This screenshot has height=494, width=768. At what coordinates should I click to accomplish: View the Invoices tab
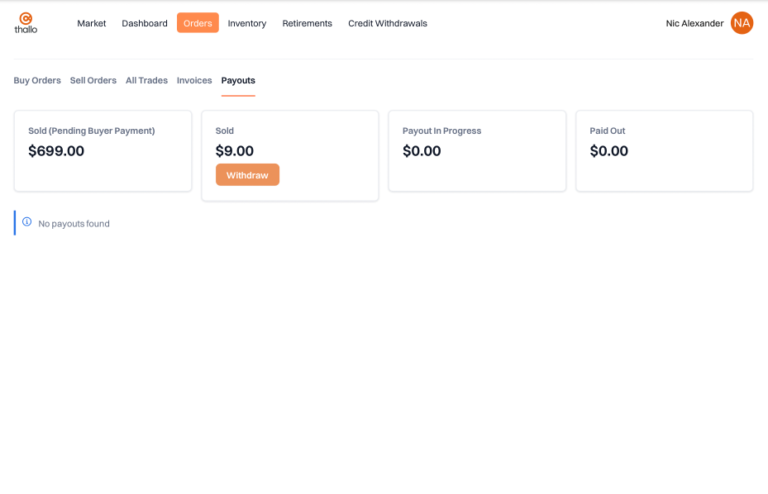(194, 80)
